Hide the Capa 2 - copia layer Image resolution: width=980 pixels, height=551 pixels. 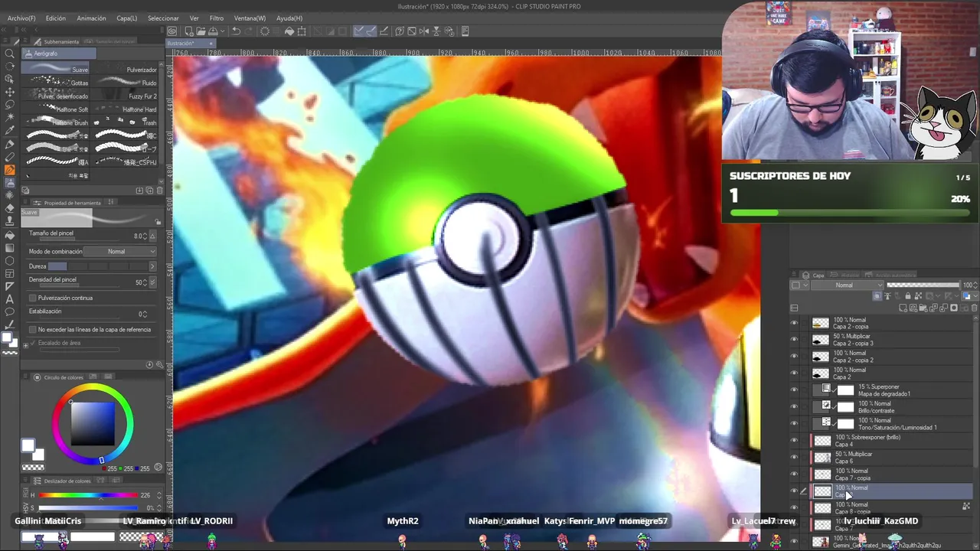tap(794, 323)
